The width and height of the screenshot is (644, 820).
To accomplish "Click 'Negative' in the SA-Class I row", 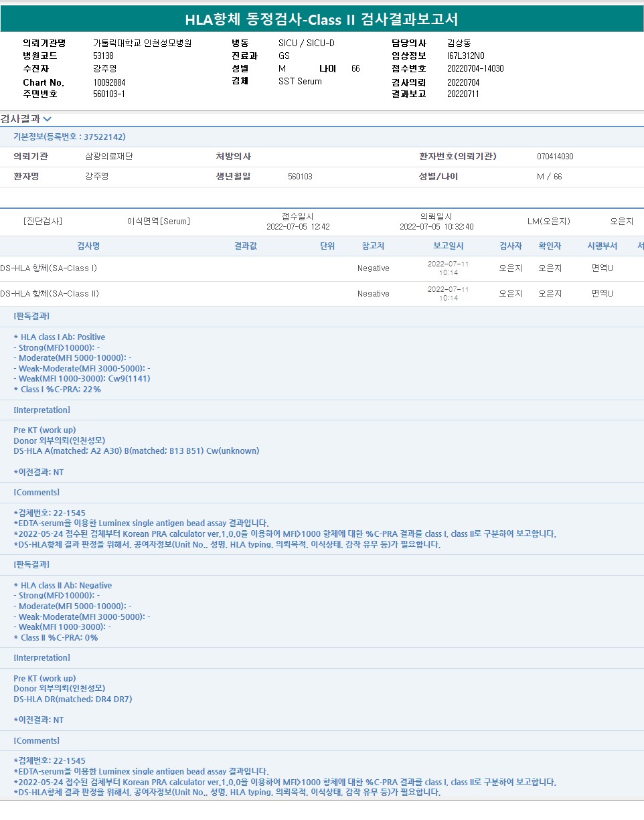I will [374, 268].
